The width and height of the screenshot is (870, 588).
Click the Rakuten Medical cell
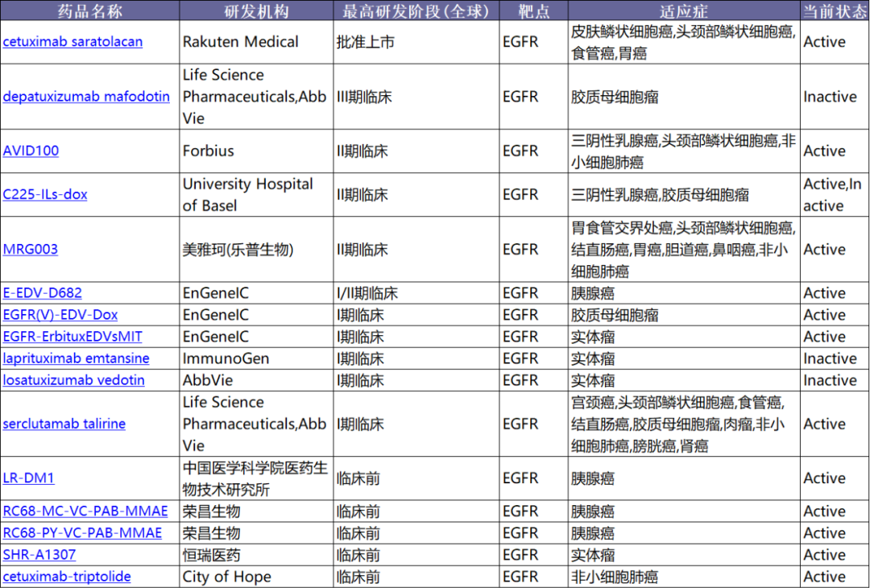(256, 42)
